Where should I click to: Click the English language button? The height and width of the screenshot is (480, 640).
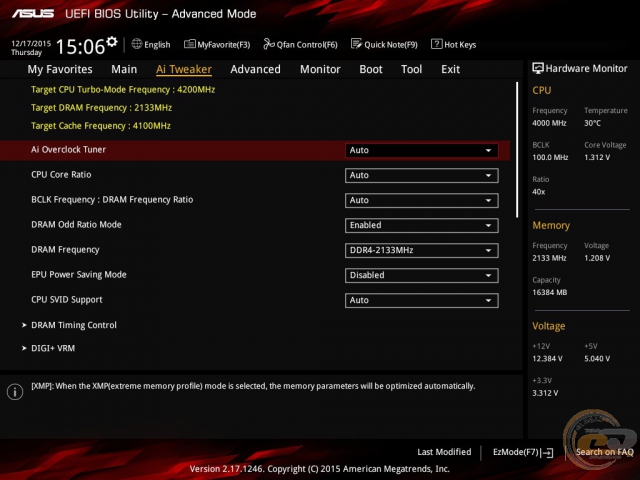tap(157, 44)
